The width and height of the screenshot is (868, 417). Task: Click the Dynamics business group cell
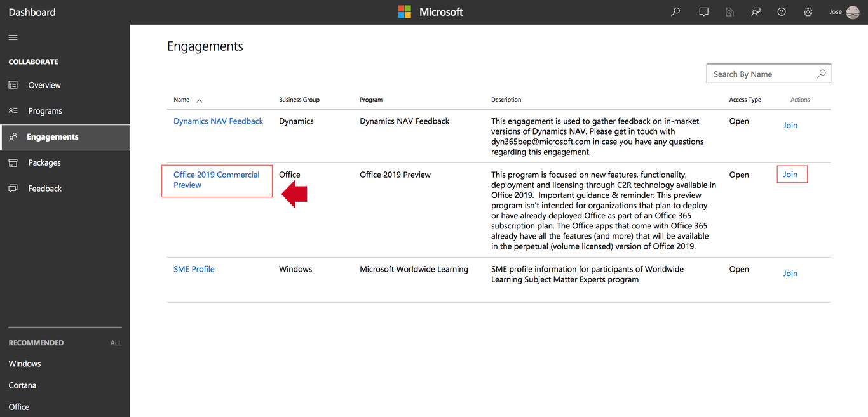tap(296, 121)
